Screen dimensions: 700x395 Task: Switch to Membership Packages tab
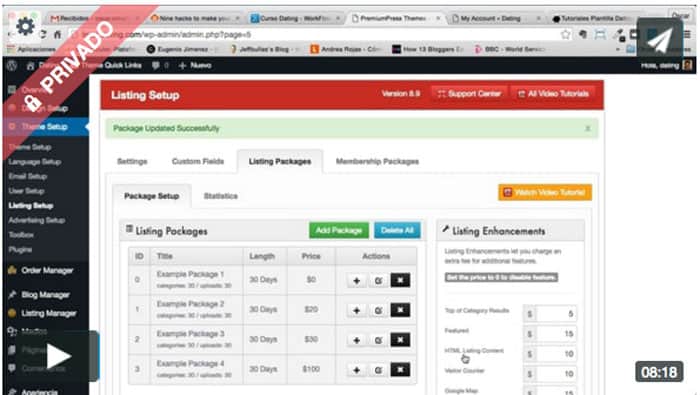(x=377, y=161)
